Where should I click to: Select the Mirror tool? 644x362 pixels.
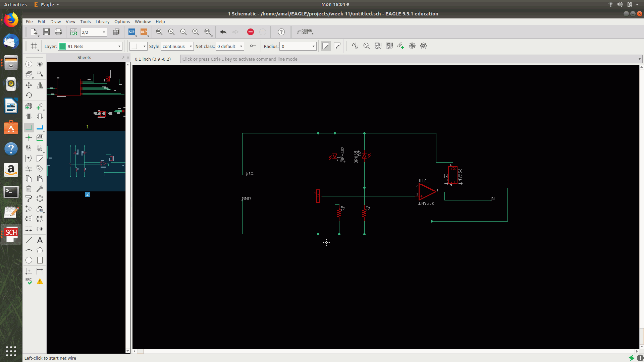(x=40, y=85)
